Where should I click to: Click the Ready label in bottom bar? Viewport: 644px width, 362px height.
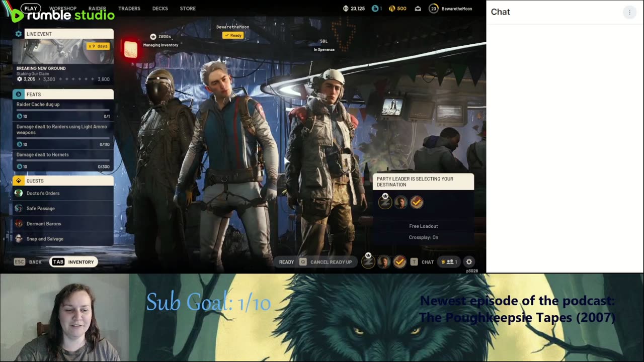286,262
